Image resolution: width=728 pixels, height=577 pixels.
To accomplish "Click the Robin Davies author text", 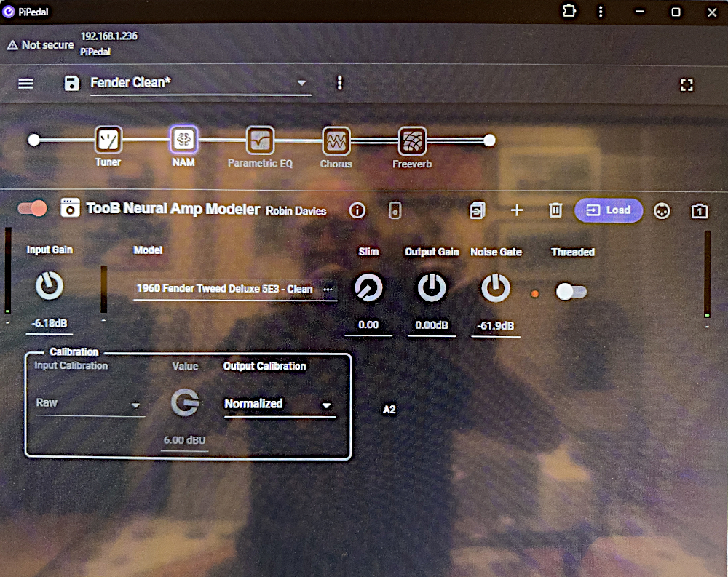I will [296, 211].
